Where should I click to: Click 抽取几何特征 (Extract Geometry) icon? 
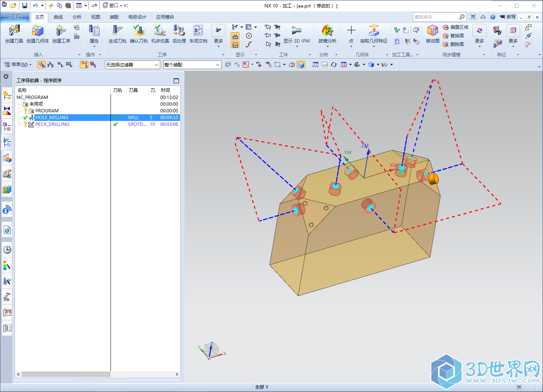373,31
